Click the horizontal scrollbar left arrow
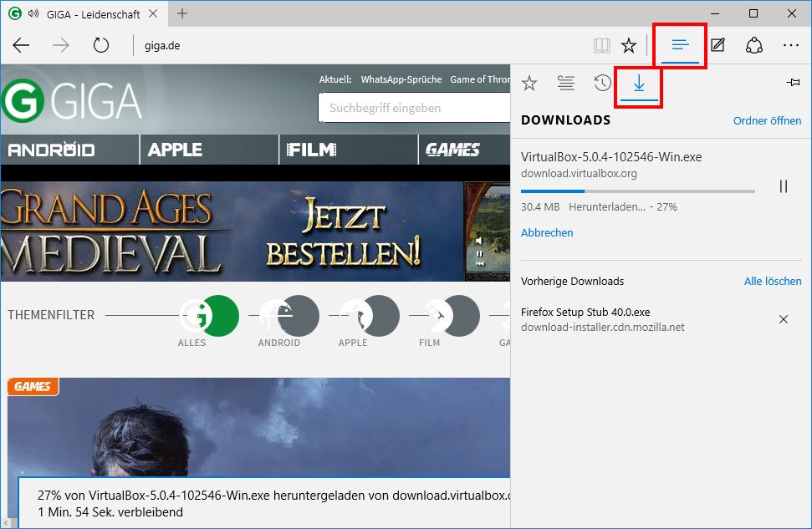 click(x=5, y=524)
